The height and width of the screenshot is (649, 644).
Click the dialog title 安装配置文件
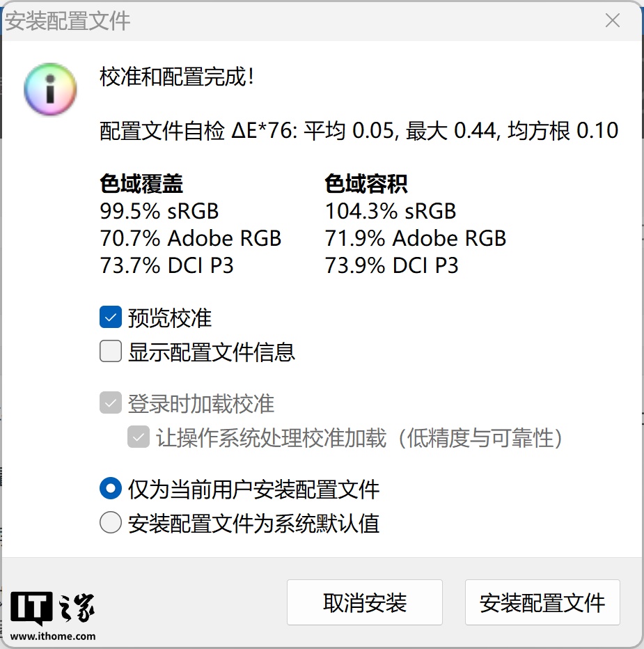[68, 21]
